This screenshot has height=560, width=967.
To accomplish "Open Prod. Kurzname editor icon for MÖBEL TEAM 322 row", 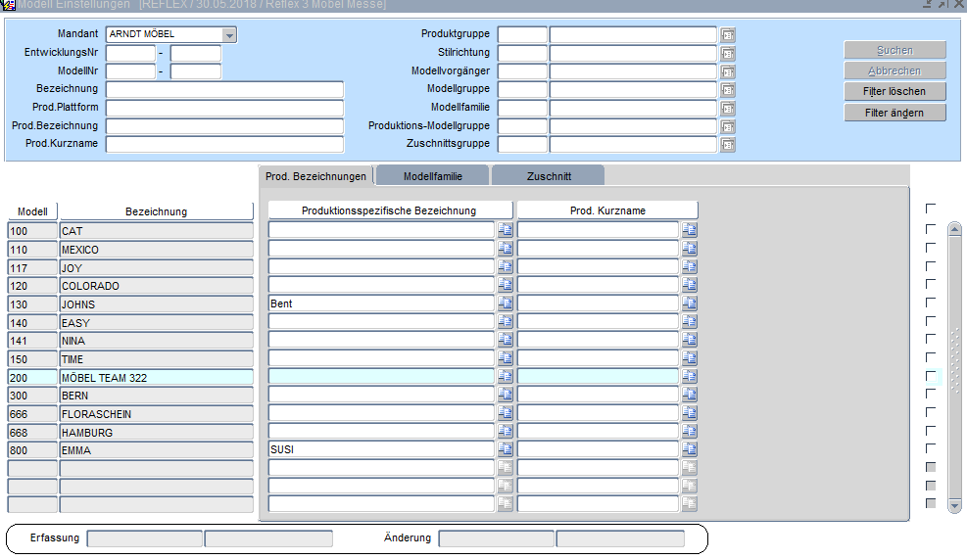I will pos(689,377).
